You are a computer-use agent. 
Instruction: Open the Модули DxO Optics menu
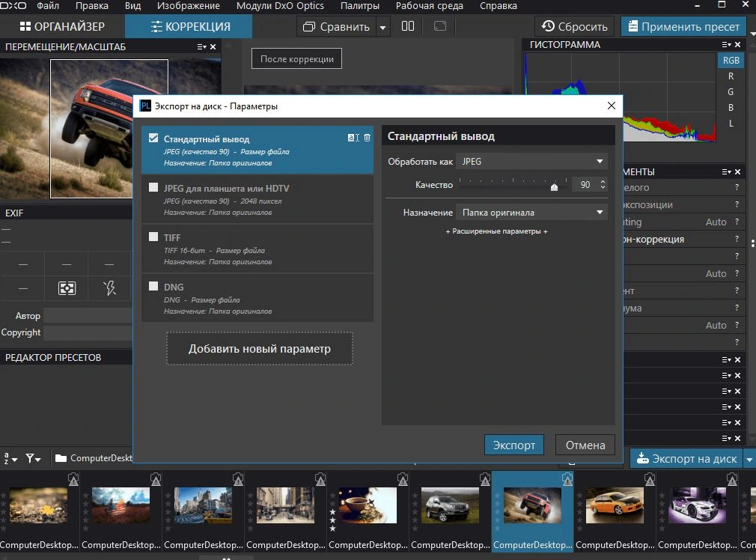click(x=280, y=6)
